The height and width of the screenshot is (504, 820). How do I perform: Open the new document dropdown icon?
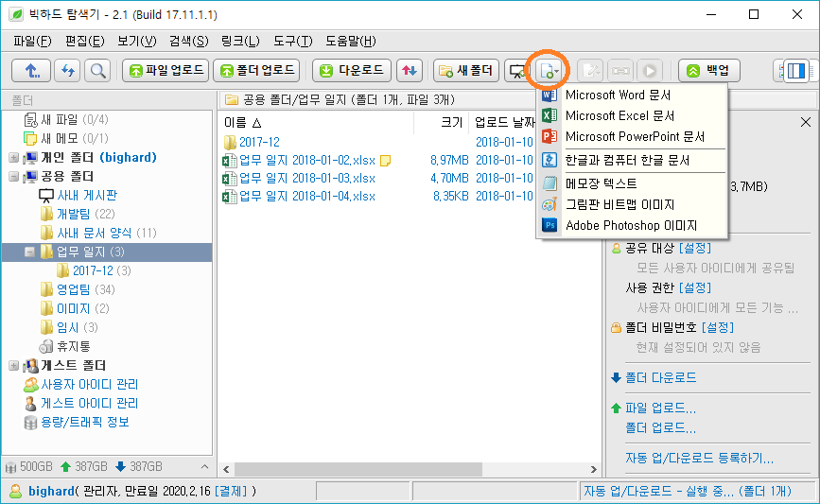(x=549, y=71)
